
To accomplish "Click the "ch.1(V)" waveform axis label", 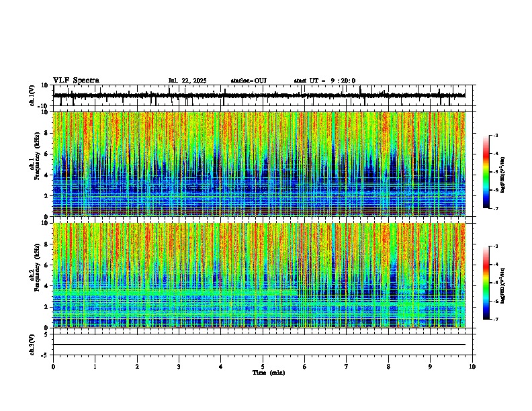I will pos(32,95).
